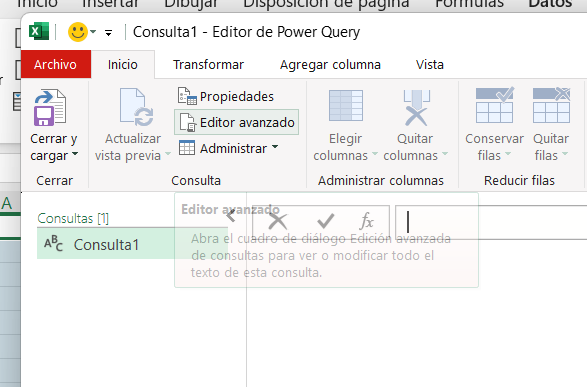This screenshot has height=387, width=587.
Task: Click the Actualizar vista previa icon
Action: (x=137, y=107)
